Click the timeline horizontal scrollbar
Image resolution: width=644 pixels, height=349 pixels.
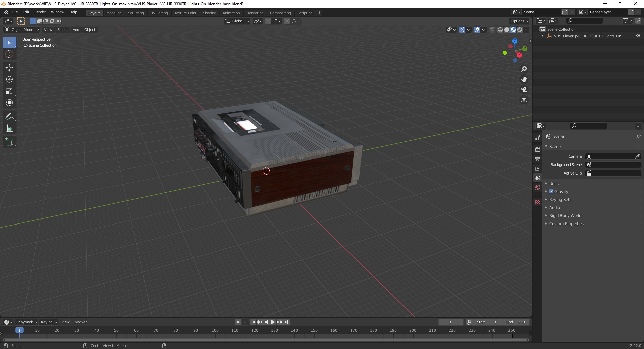(x=265, y=340)
